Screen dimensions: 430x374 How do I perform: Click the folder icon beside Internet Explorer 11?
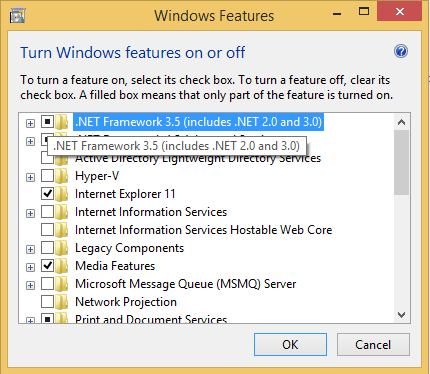(62, 194)
